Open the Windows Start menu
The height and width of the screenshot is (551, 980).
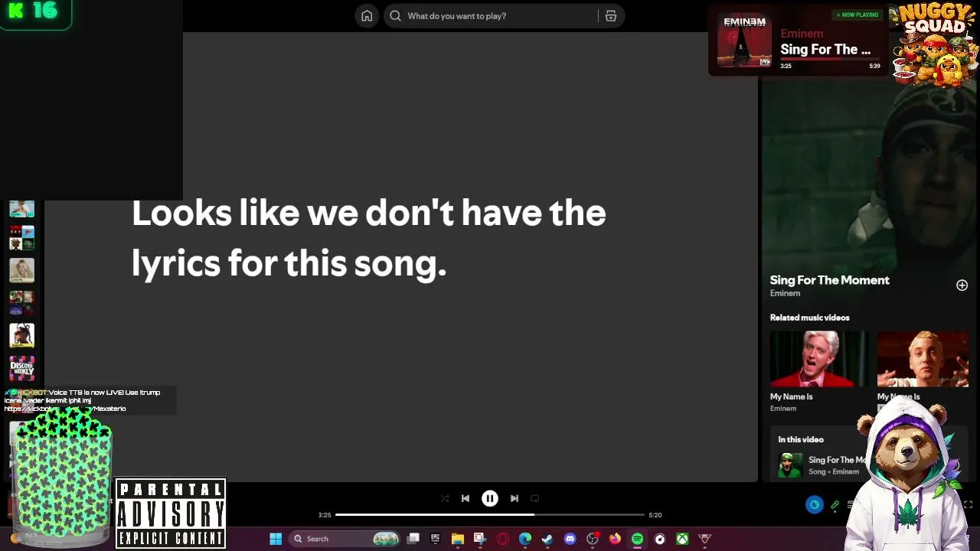(276, 539)
